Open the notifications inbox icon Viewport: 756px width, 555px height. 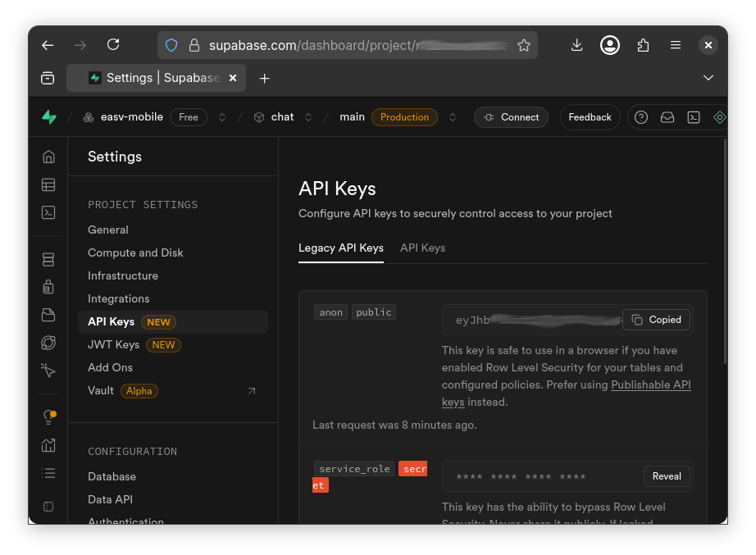[667, 117]
